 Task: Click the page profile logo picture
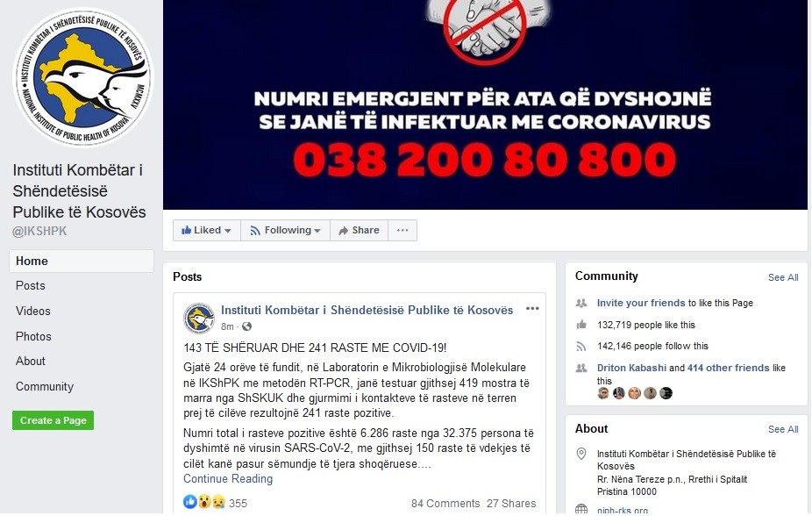[x=82, y=77]
